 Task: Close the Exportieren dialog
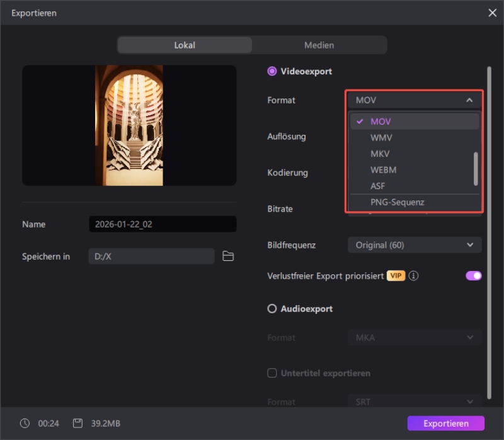click(492, 13)
